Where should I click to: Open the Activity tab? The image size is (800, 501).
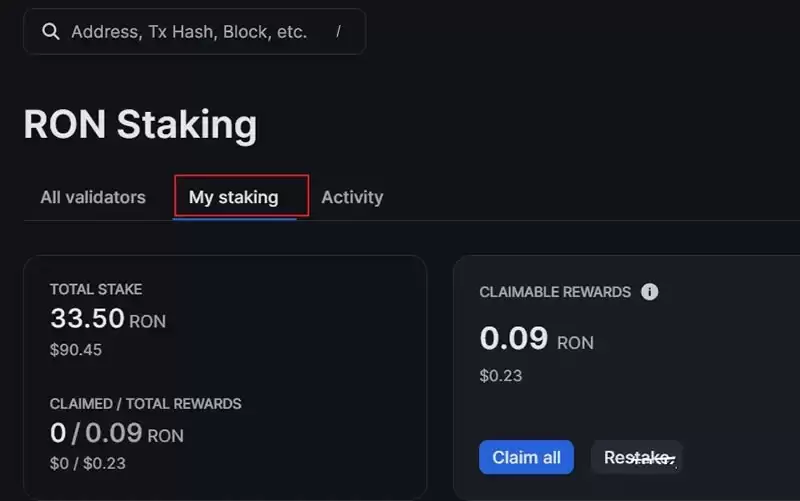pos(352,197)
